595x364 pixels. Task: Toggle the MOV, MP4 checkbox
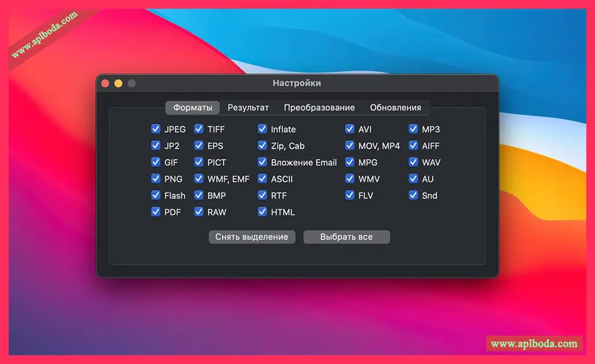[x=349, y=146]
